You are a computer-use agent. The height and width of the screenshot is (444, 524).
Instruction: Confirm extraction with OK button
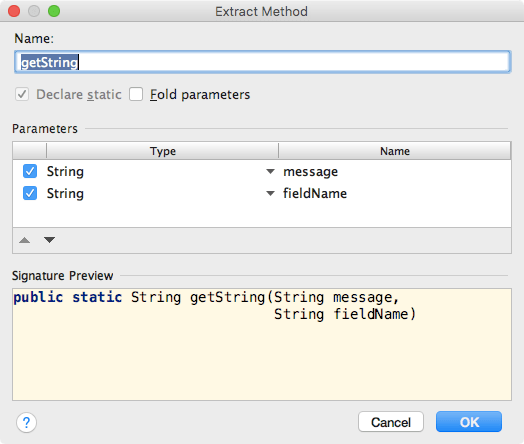(x=469, y=422)
